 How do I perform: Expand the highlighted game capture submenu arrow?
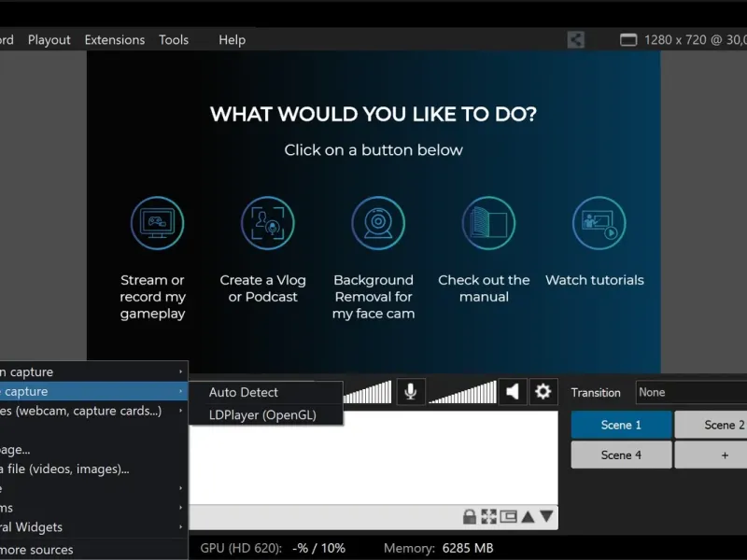[x=180, y=391]
